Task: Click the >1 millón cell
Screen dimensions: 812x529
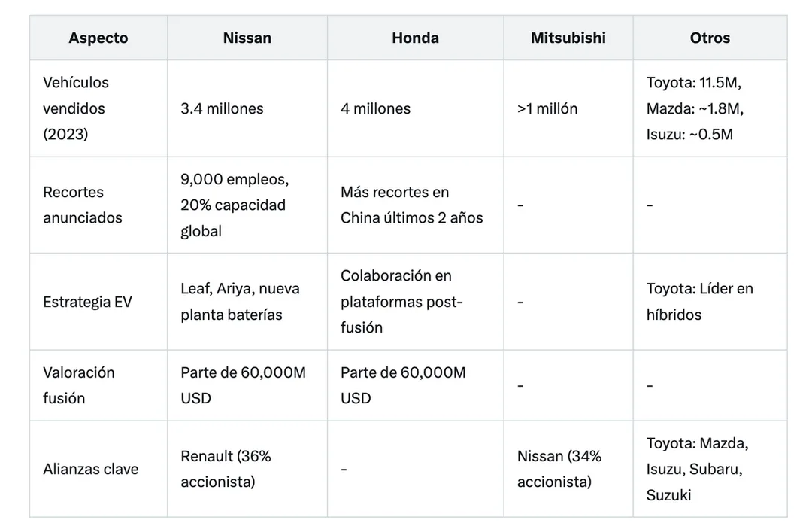Action: coord(568,108)
